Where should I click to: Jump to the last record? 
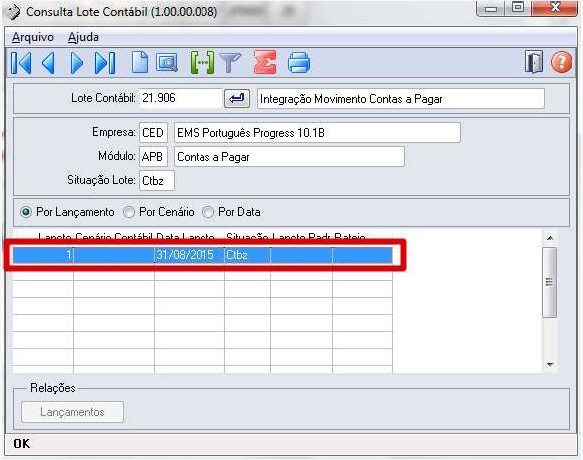pyautogui.click(x=105, y=63)
